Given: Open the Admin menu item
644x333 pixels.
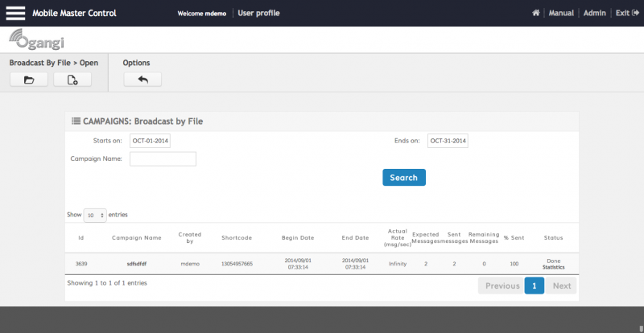Looking at the screenshot, I should pos(594,13).
